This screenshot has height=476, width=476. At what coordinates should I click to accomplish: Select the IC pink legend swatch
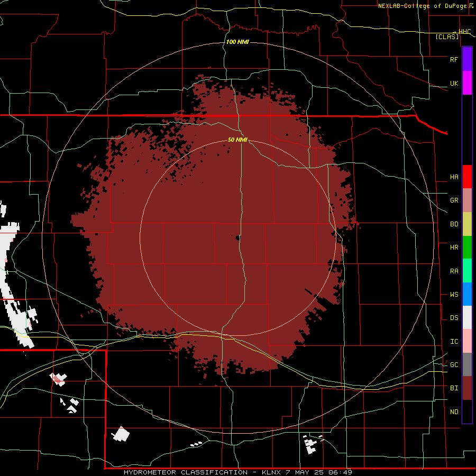pyautogui.click(x=467, y=341)
